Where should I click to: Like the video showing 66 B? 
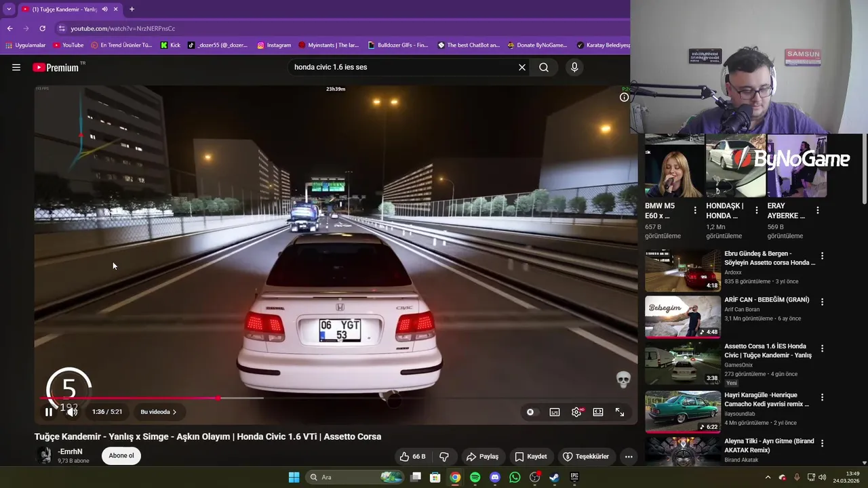tap(413, 456)
